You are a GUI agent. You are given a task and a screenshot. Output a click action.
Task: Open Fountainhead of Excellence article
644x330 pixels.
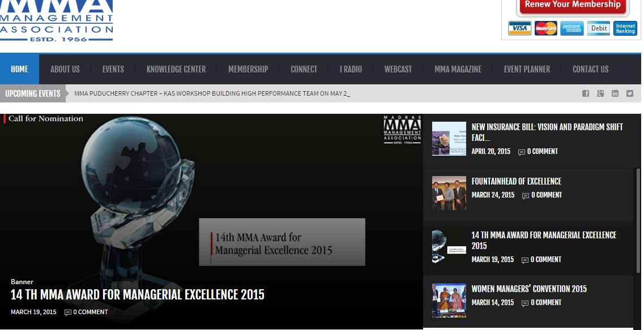coord(516,182)
